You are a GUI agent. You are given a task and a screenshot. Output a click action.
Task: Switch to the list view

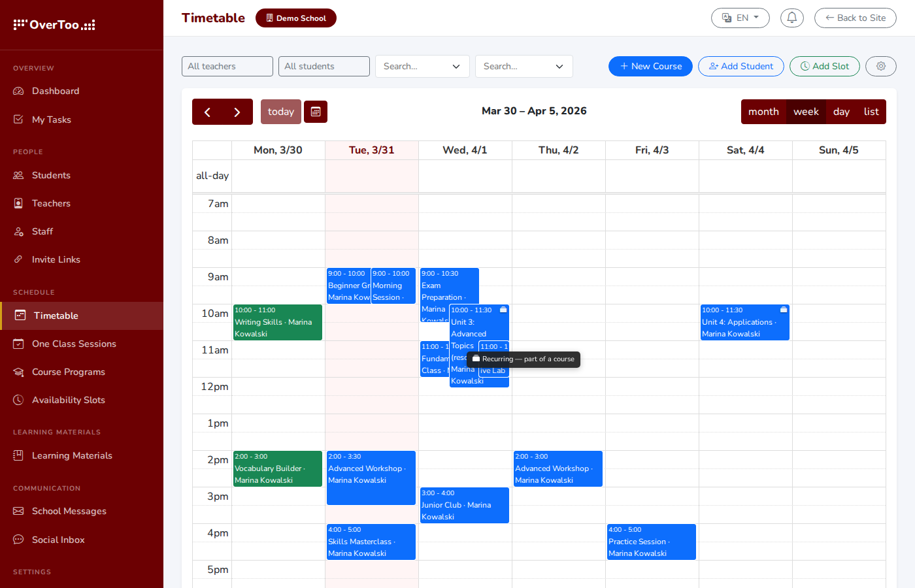[x=872, y=112]
